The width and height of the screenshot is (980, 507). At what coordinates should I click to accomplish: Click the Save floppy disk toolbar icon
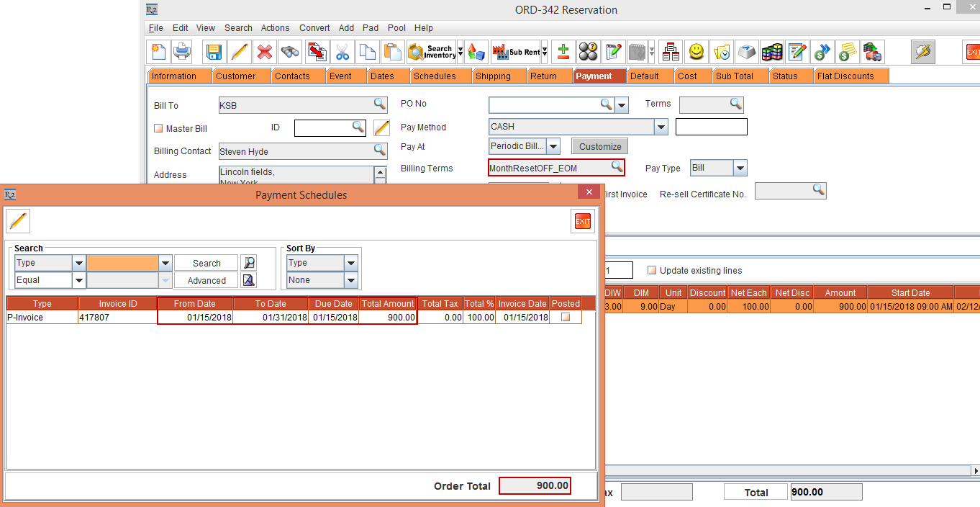(214, 52)
